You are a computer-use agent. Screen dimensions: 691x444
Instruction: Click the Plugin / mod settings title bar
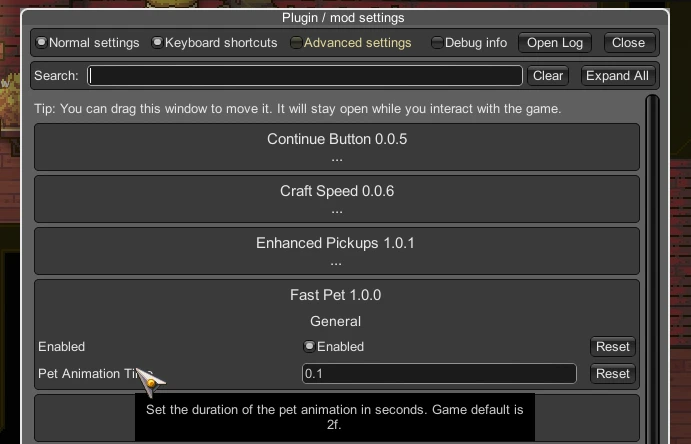[343, 18]
